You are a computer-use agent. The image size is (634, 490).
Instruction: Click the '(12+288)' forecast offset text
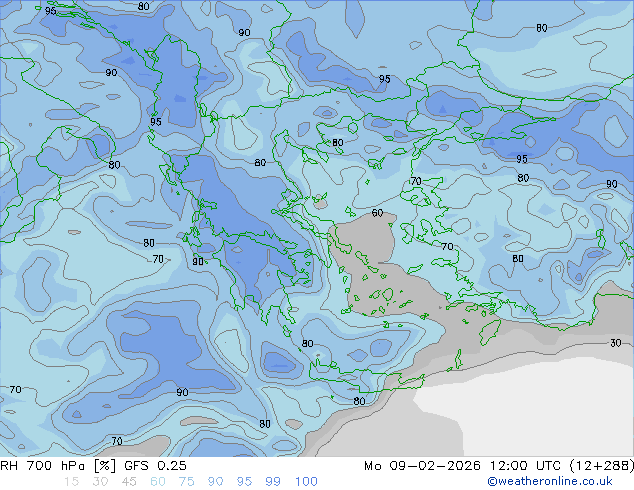(601, 466)
